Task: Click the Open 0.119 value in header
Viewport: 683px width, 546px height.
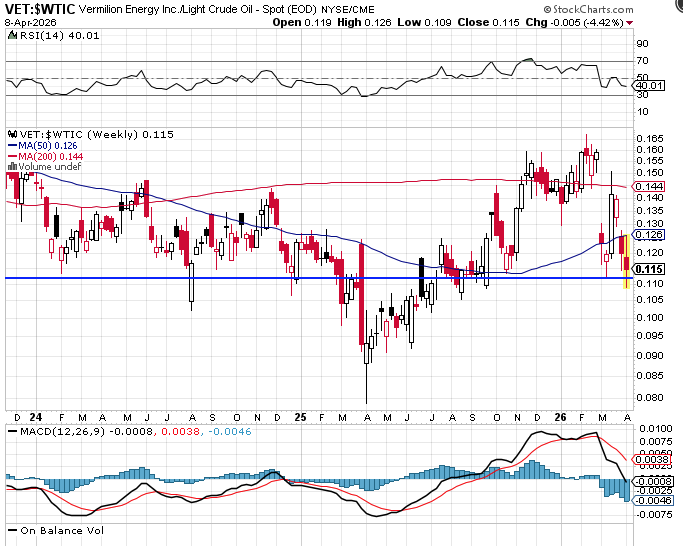Action: [302, 22]
